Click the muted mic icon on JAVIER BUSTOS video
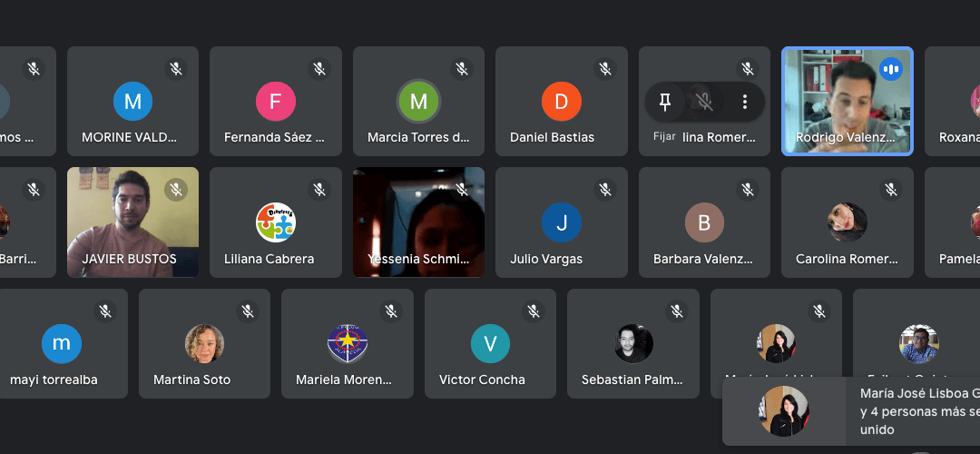The width and height of the screenshot is (980, 454). coord(177,190)
